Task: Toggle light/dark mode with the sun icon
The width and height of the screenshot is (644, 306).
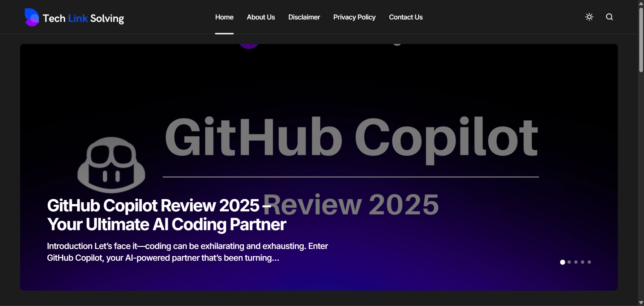Action: (589, 17)
